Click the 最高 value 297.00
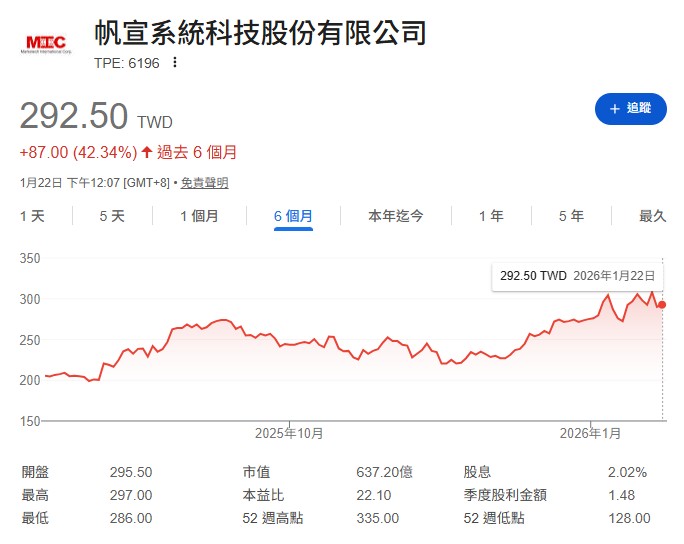Screen dimensions: 684x544 131,495
